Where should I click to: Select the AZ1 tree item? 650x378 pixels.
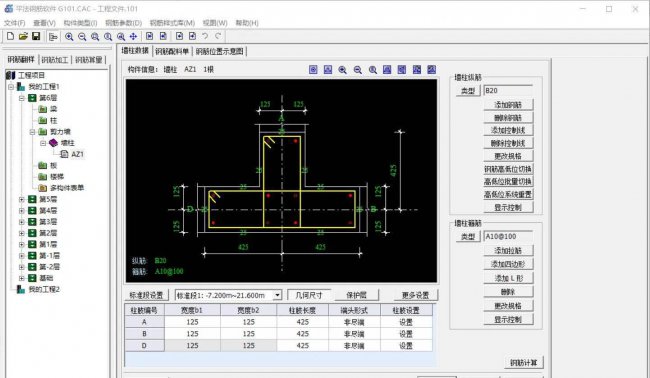pyautogui.click(x=78, y=154)
